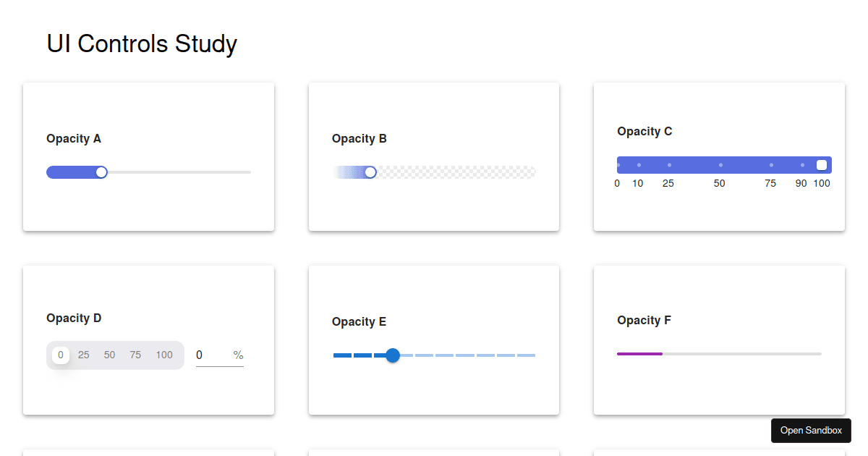Screen dimensions: 868x456
Task: Select the 50 segment in Opacity D
Action: [x=109, y=355]
